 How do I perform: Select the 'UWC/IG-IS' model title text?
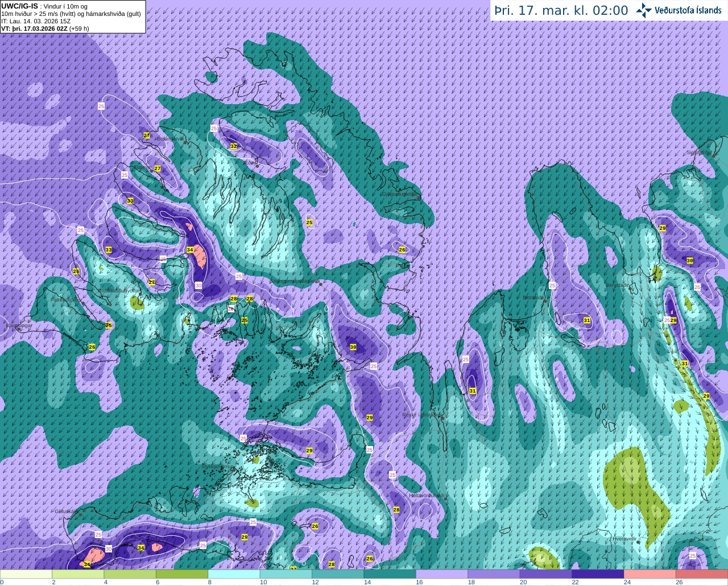click(19, 6)
